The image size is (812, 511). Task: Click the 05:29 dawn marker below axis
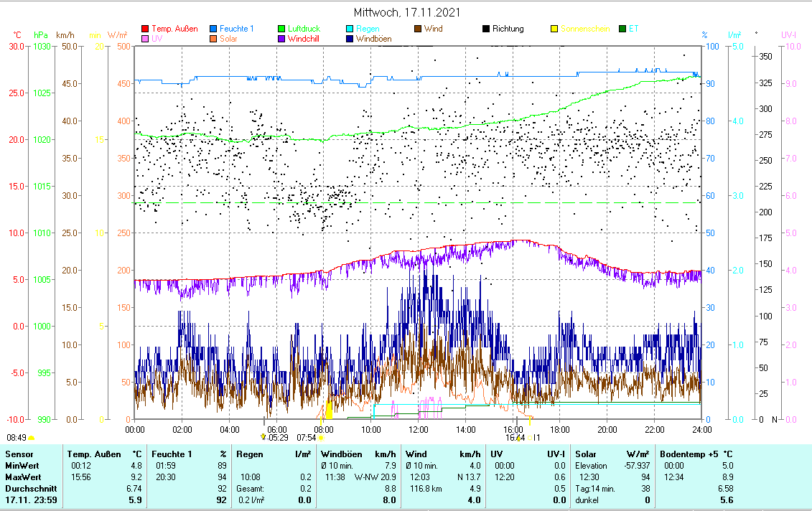tap(263, 436)
